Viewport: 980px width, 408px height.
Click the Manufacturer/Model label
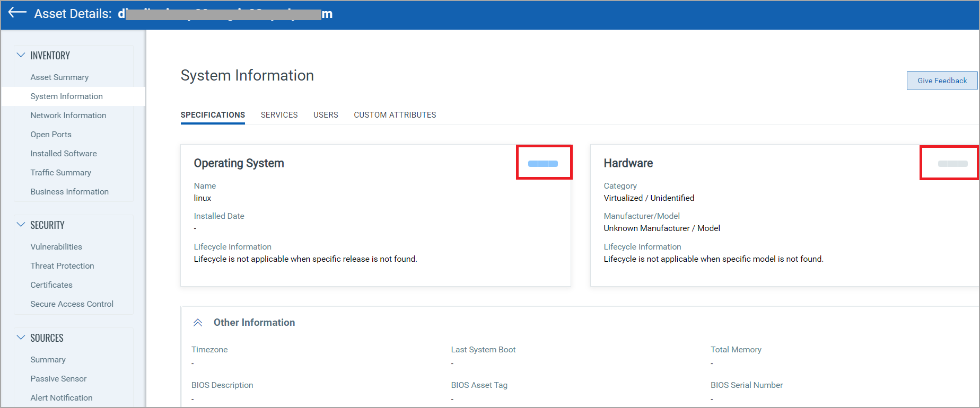(x=642, y=216)
